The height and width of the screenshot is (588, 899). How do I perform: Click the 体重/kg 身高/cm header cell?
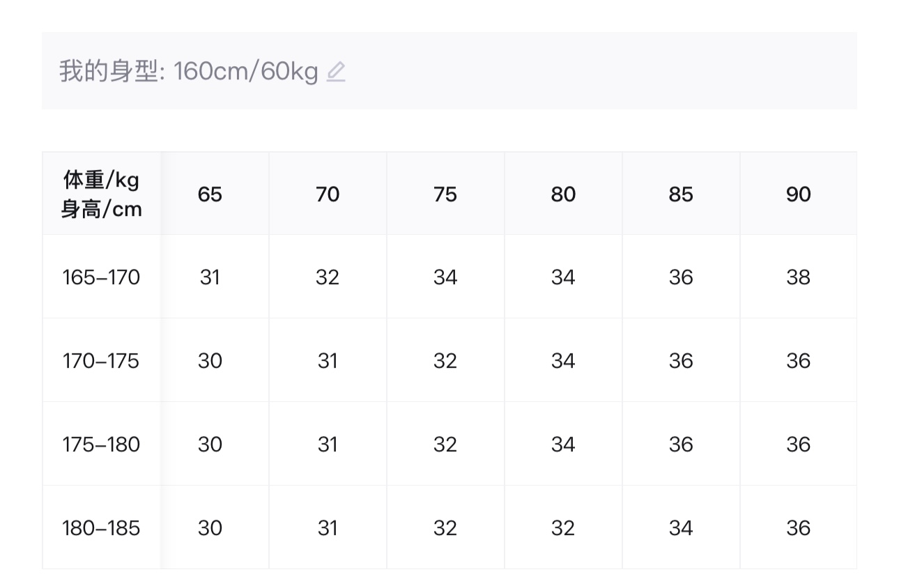[x=102, y=194]
